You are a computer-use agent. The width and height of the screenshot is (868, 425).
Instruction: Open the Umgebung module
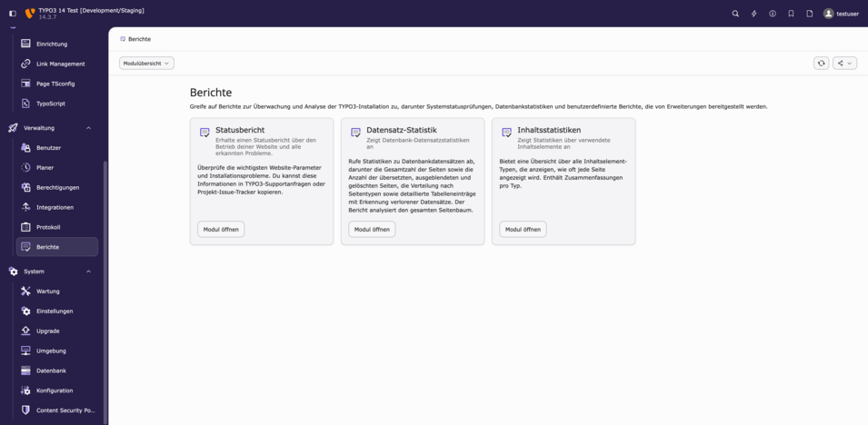pos(57,351)
